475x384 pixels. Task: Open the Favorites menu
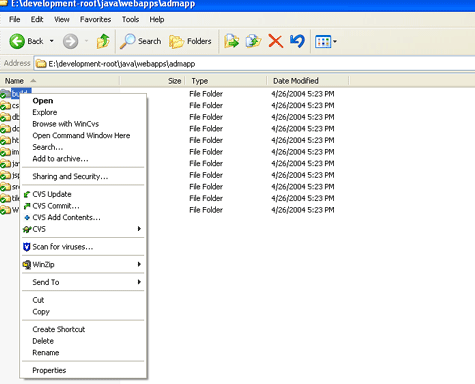pos(95,19)
